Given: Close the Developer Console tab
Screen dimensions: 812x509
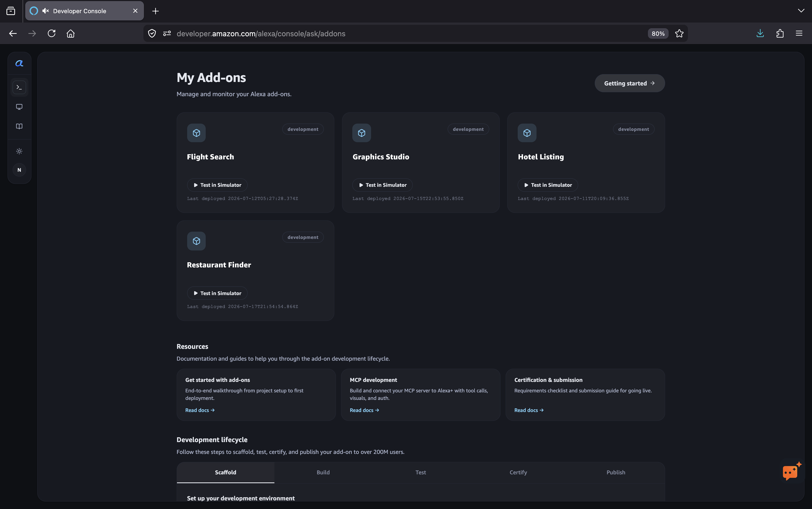Looking at the screenshot, I should pyautogui.click(x=135, y=11).
